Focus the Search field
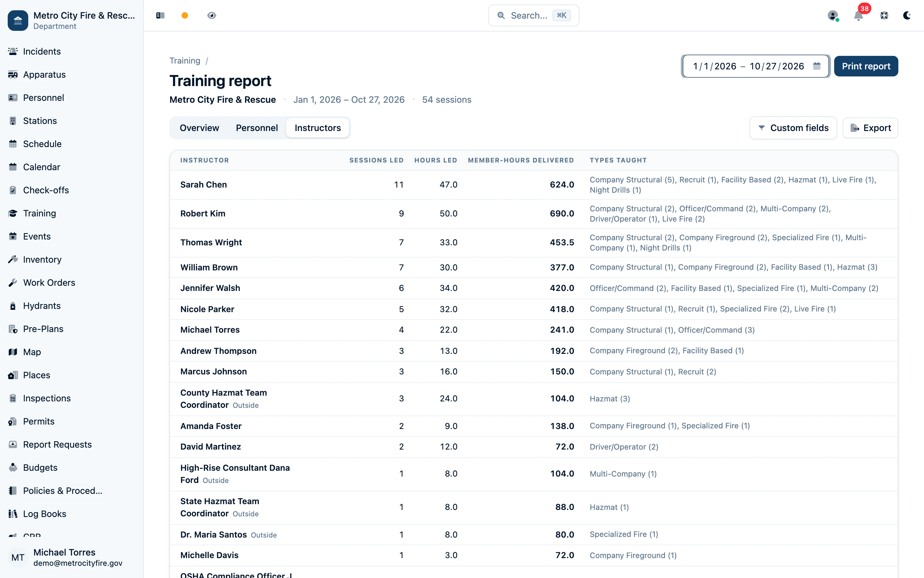924x578 pixels. pos(534,15)
